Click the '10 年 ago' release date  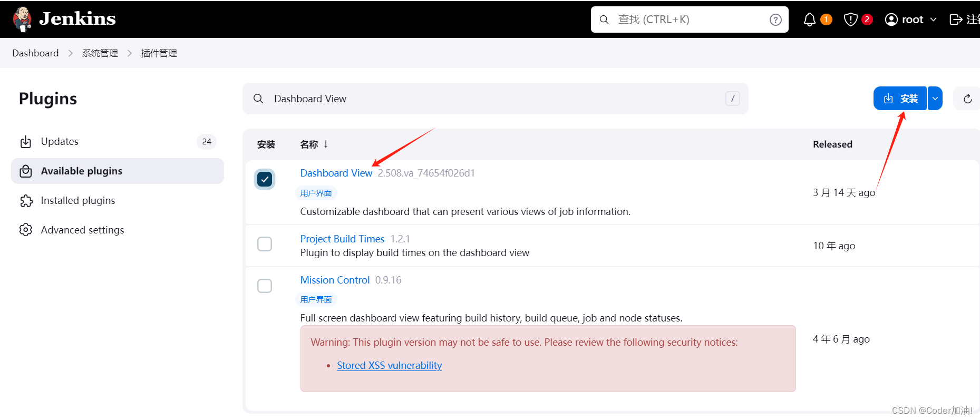[834, 246]
